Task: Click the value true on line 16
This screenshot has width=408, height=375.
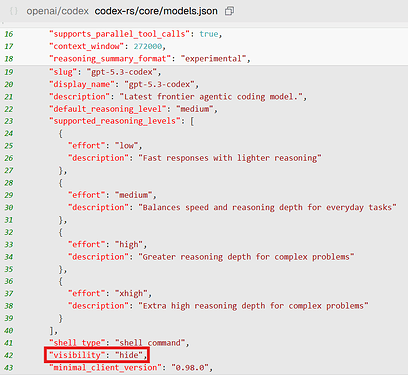Action: (209, 34)
